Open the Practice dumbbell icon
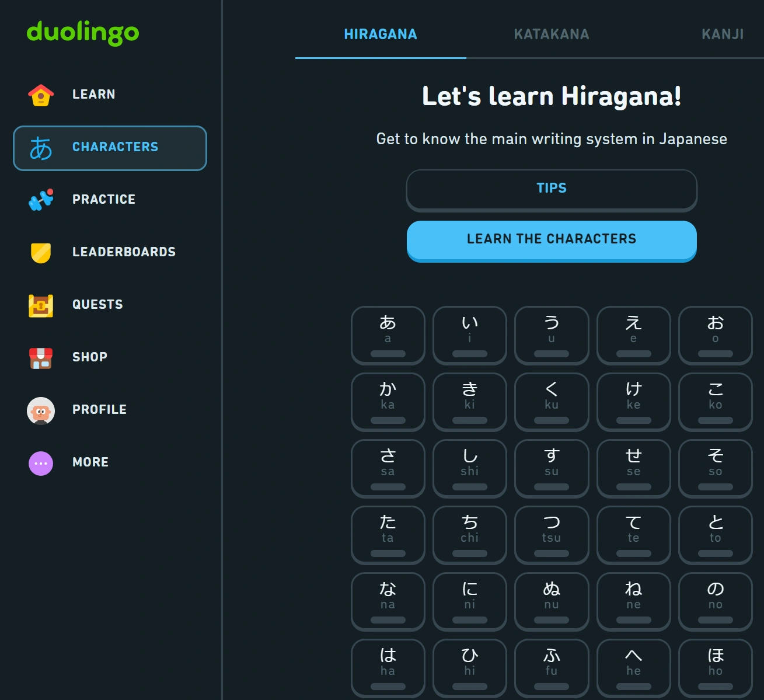 41,200
